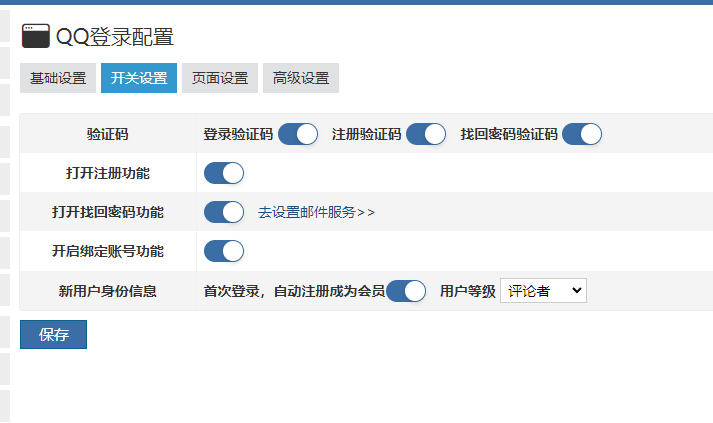
Task: Open the 去设置邮件服务>> link
Action: click(x=316, y=212)
